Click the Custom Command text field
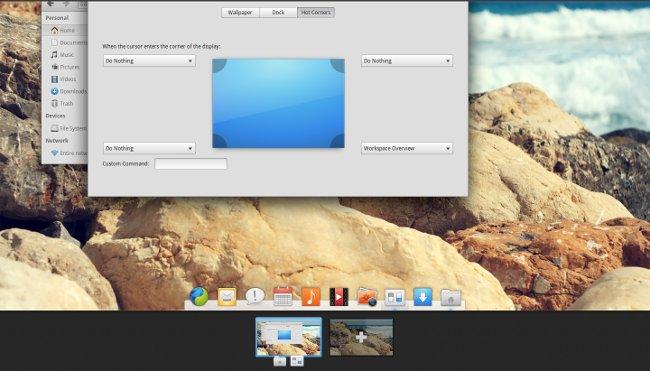Viewport: 650px width, 371px height. 191,164
